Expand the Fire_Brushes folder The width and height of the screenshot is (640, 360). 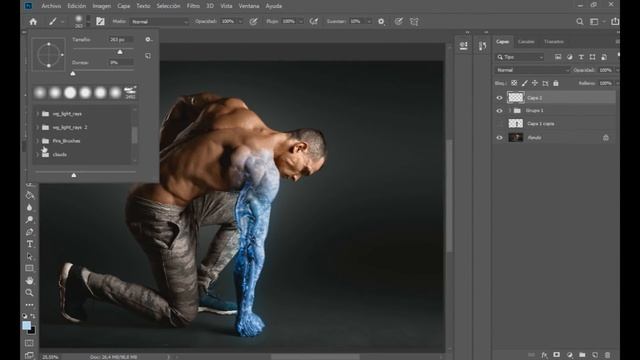[38, 141]
